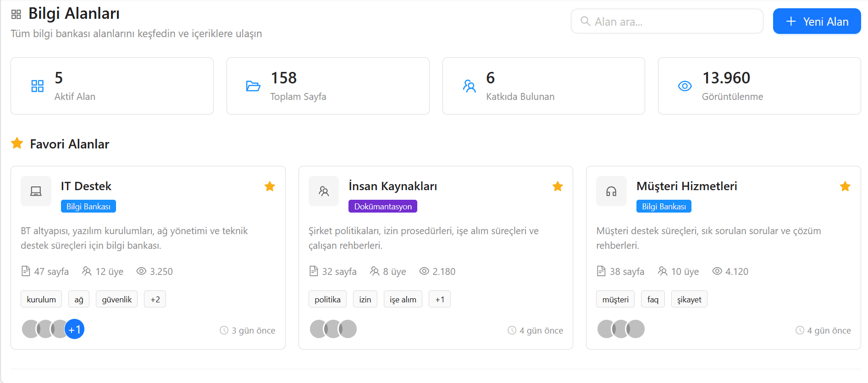Click the eye icon next to 4.120

click(x=717, y=271)
